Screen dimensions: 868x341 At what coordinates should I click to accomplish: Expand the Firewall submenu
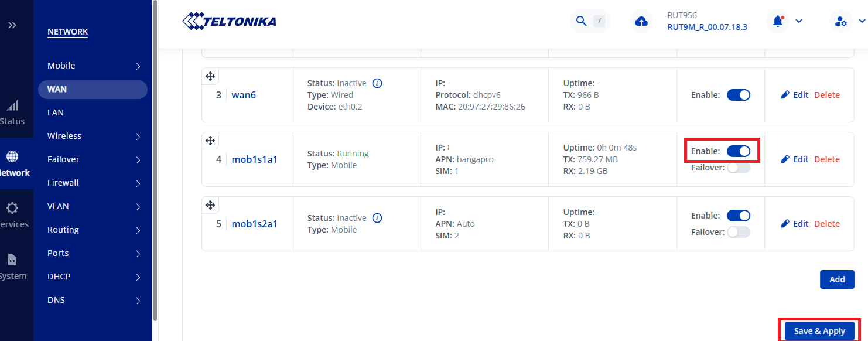pos(138,183)
